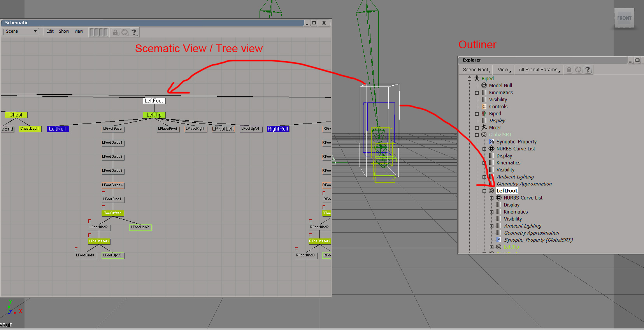Click the LeftTip spiral icon in Explorer
Screen dimensions: 644x330
pos(499,247)
